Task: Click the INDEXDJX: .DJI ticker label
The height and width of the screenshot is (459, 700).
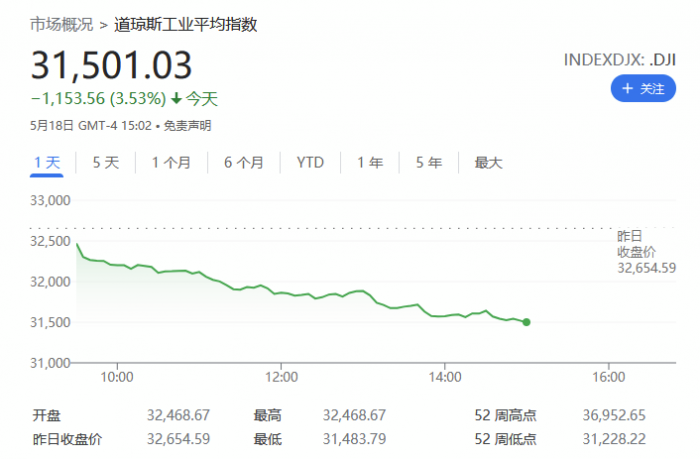Action: click(620, 59)
